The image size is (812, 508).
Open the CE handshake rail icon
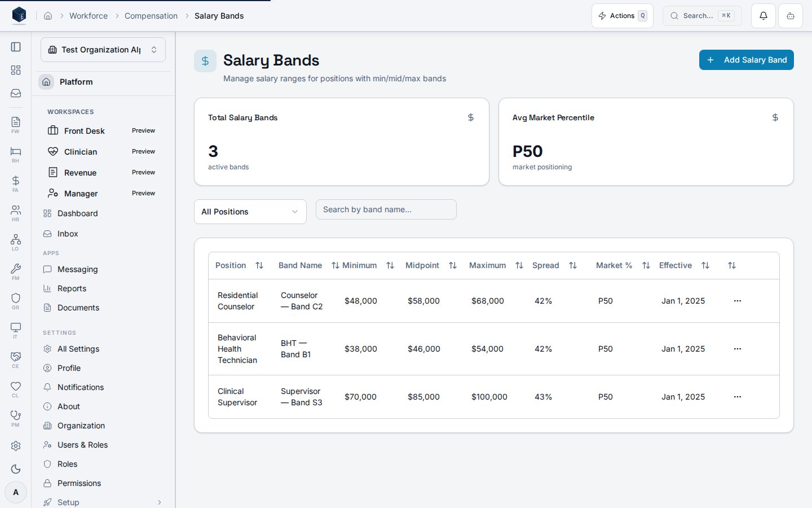pyautogui.click(x=16, y=360)
